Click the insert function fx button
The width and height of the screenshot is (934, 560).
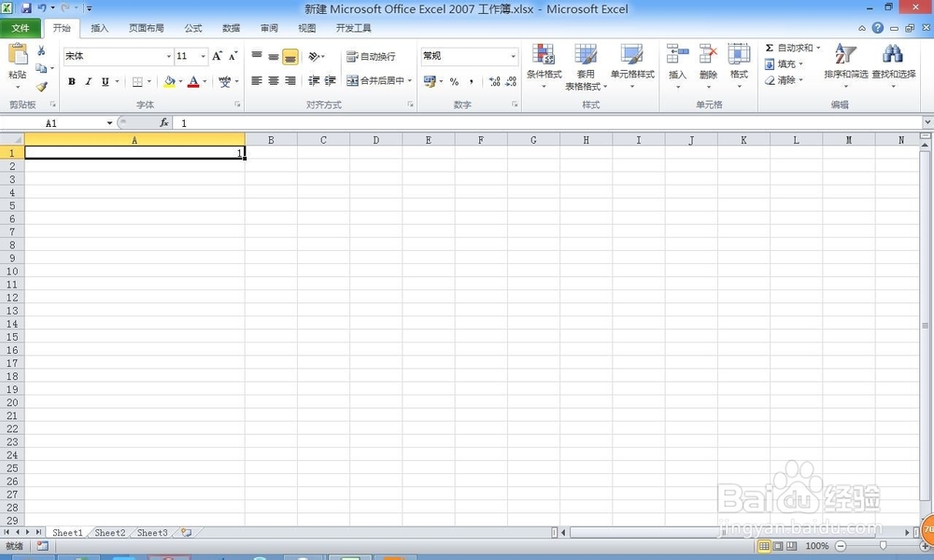pyautogui.click(x=163, y=122)
